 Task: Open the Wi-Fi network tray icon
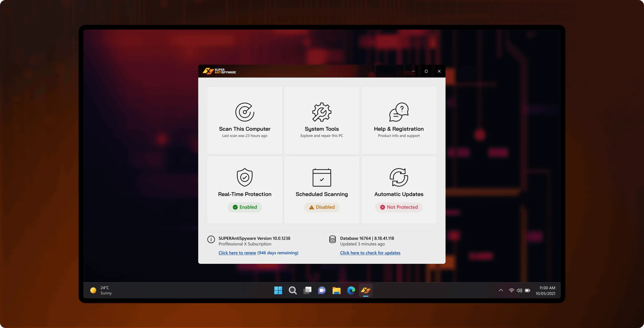pyautogui.click(x=511, y=290)
